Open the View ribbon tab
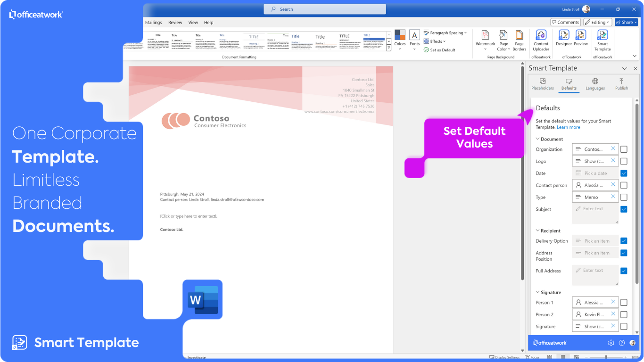This screenshot has height=362, width=644. (193, 22)
